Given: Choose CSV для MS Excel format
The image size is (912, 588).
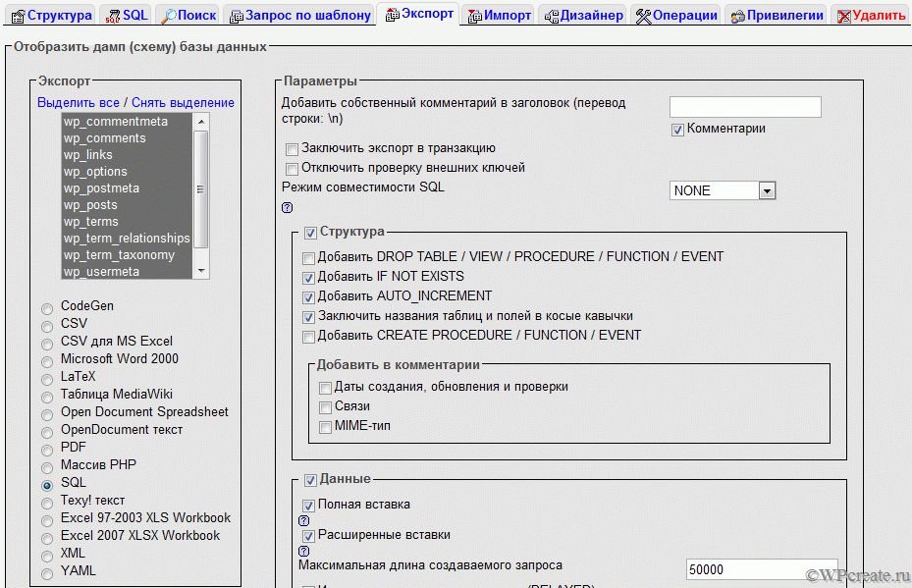Looking at the screenshot, I should tap(47, 344).
